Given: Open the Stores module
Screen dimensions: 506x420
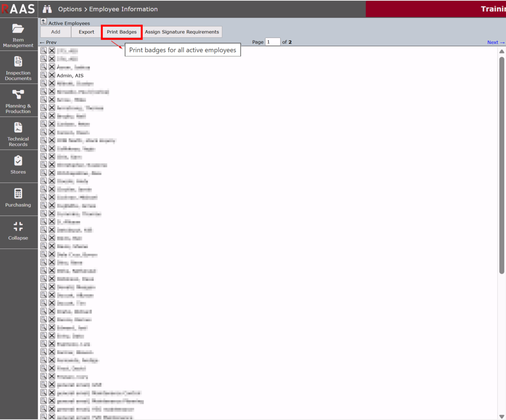Looking at the screenshot, I should click(18, 167).
